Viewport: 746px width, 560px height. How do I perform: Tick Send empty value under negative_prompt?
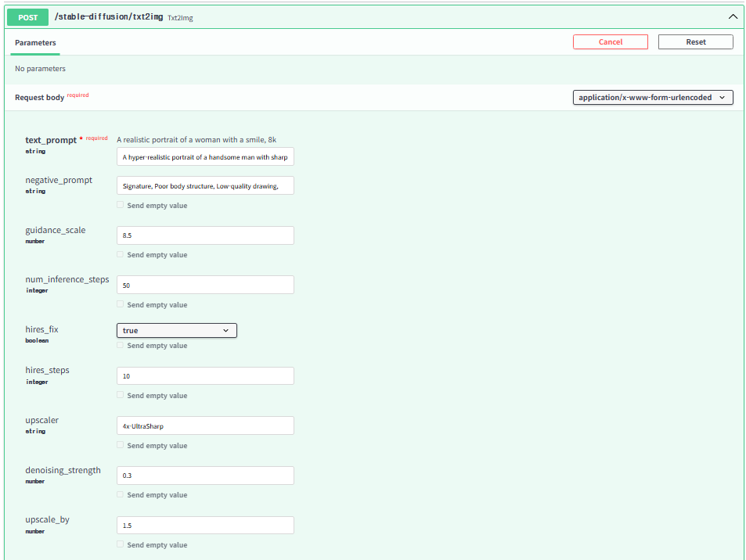click(121, 205)
